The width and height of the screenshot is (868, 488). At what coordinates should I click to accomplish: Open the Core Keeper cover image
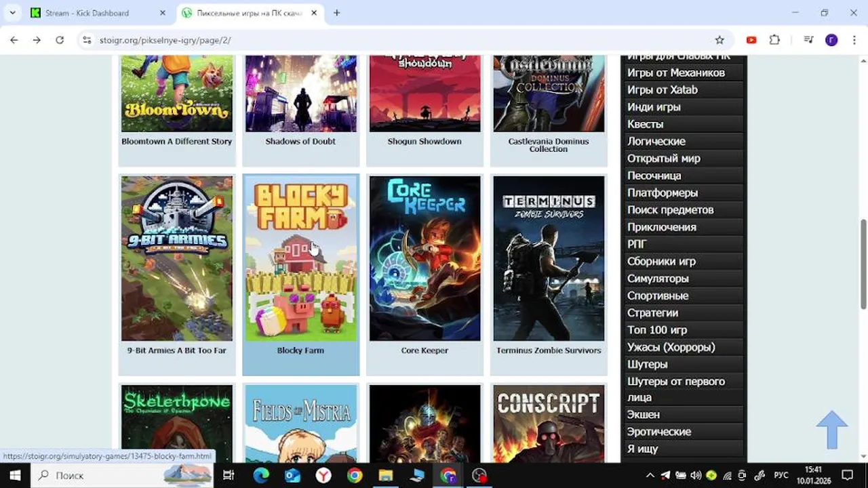pyautogui.click(x=425, y=258)
